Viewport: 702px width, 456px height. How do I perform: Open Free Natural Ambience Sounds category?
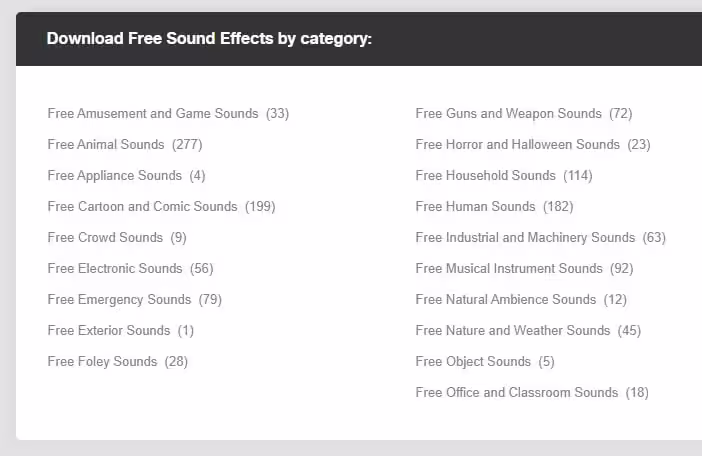(506, 300)
